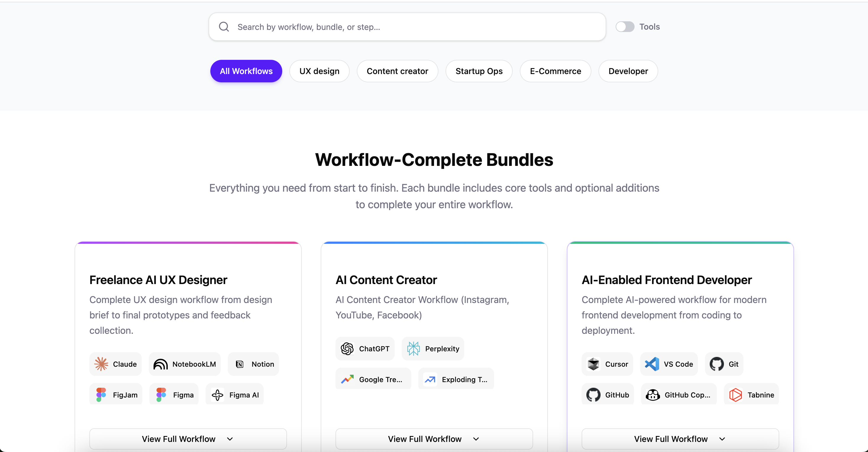
Task: Select the E-Commerce filter tab
Action: tap(555, 71)
